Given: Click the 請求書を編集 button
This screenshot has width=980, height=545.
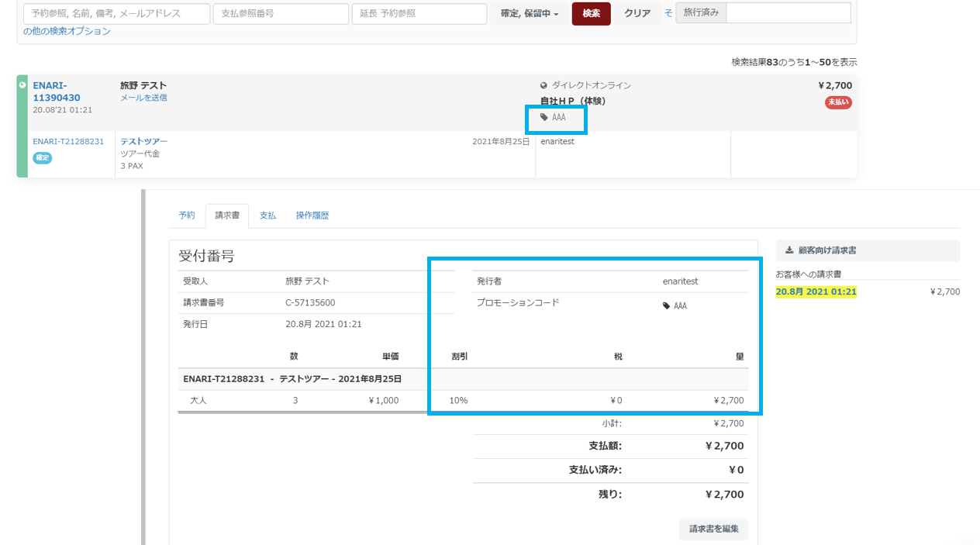Looking at the screenshot, I should pyautogui.click(x=713, y=529).
